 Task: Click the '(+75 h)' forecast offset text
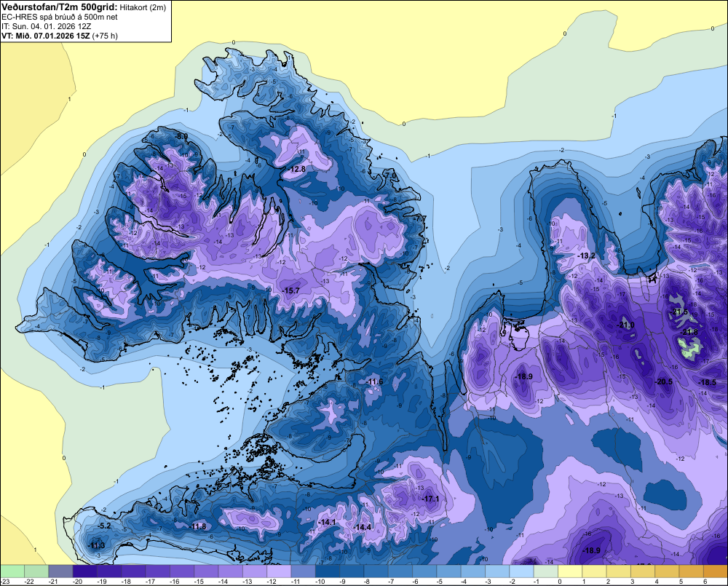(x=105, y=36)
